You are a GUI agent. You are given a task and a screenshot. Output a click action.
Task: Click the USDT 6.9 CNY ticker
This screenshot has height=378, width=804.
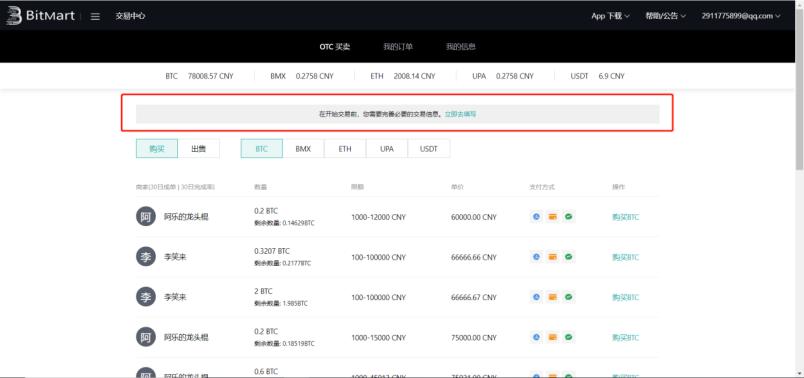597,76
